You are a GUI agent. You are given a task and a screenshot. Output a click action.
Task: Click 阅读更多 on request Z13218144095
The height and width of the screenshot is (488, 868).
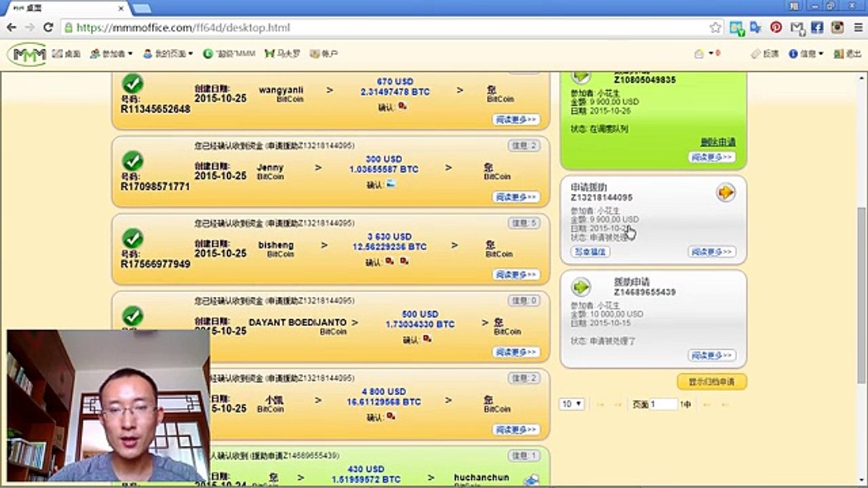coord(712,251)
